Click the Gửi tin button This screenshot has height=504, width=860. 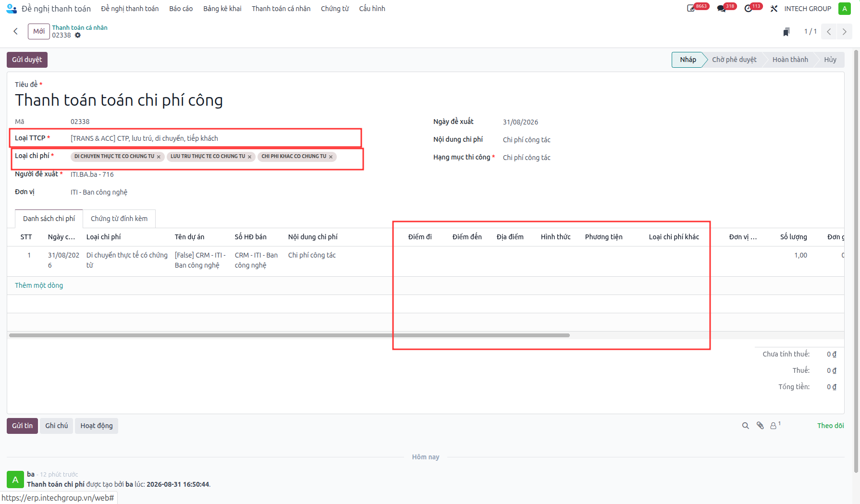[x=22, y=426]
